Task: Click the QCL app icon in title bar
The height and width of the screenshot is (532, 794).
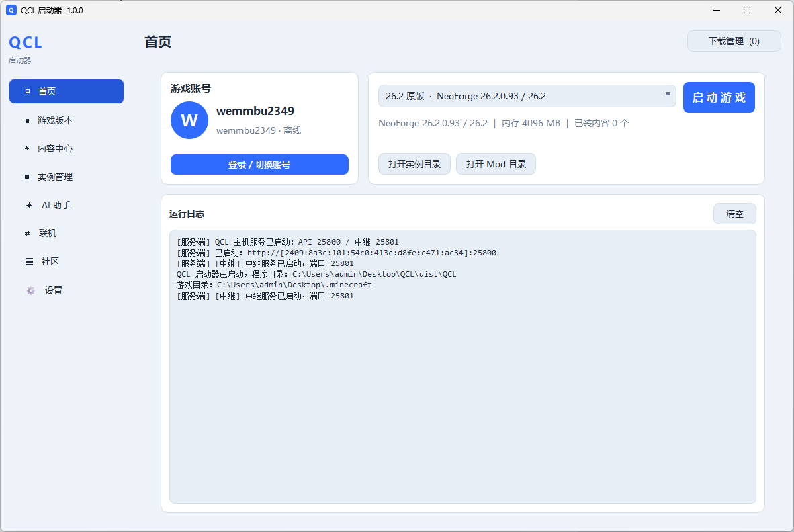Action: (11, 10)
